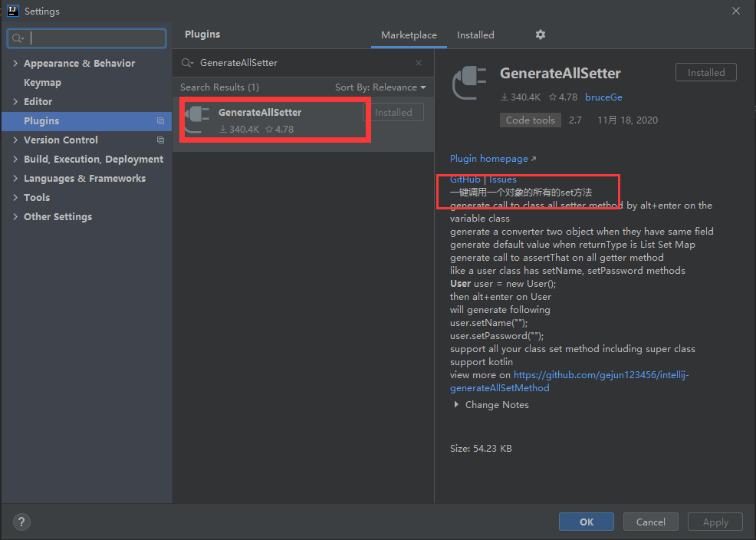Open the GitHub link in plugin description
This screenshot has width=756, height=540.
point(465,179)
